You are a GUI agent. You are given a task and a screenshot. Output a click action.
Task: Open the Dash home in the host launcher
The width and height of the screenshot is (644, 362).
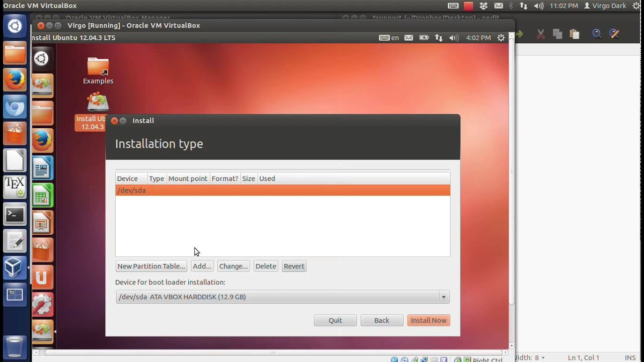(x=15, y=26)
